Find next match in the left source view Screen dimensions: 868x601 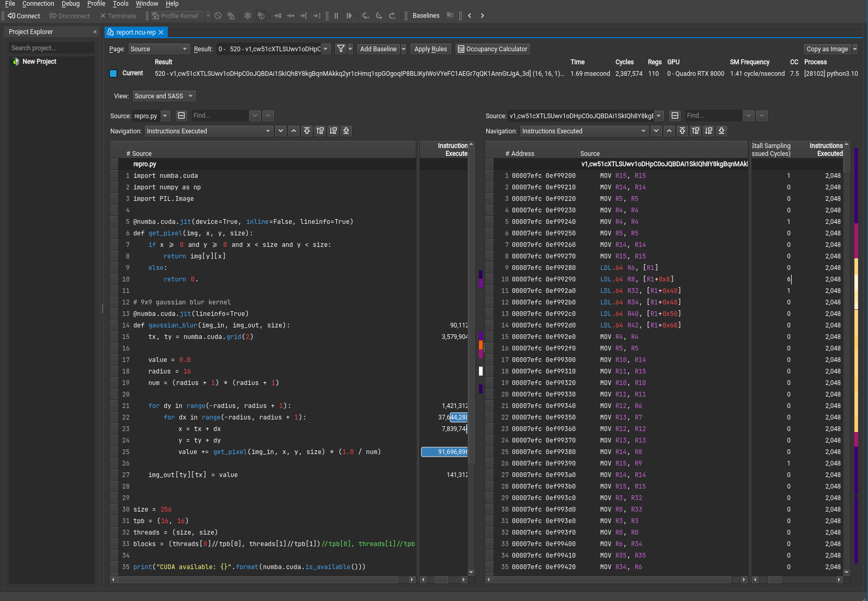point(255,116)
